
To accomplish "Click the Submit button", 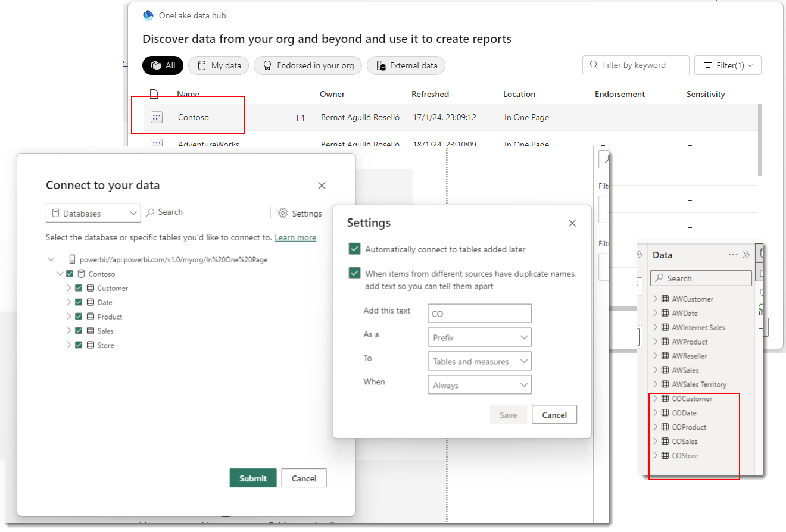I will [252, 478].
